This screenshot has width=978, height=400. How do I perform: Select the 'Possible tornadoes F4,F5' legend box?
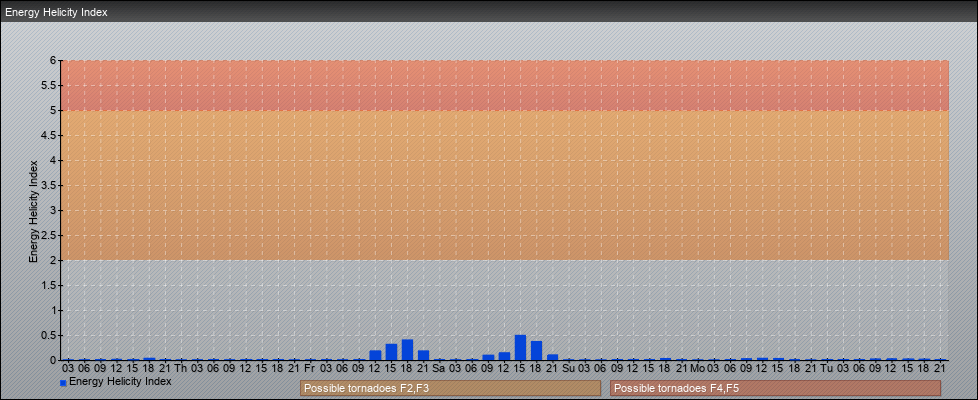tap(775, 388)
